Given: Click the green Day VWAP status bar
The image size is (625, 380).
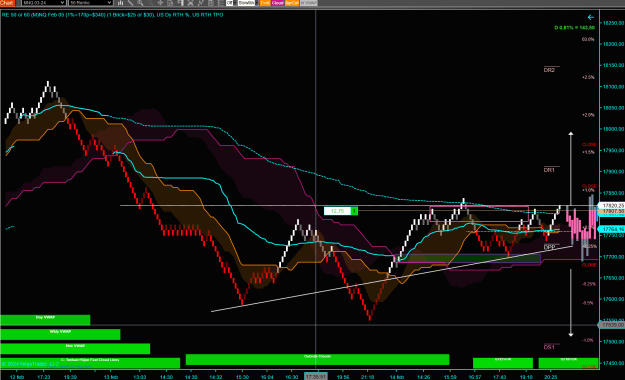Looking at the screenshot, I should pyautogui.click(x=45, y=320).
